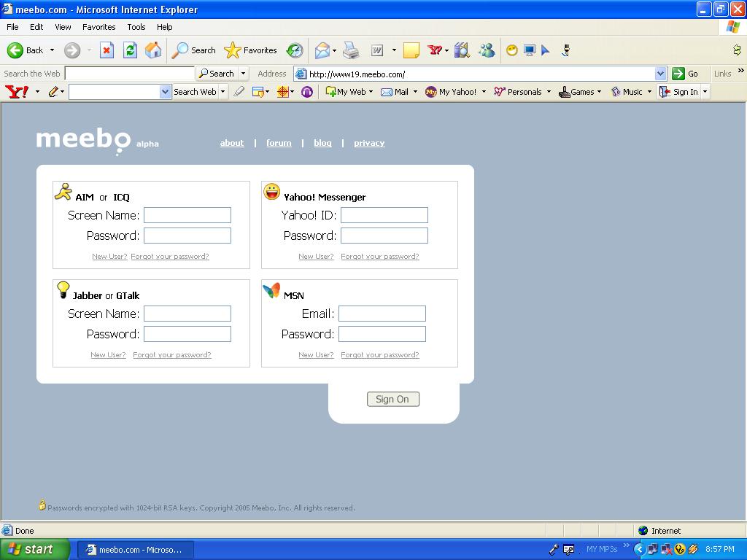This screenshot has width=747, height=560.
Task: Open the about link
Action: pyautogui.click(x=232, y=143)
